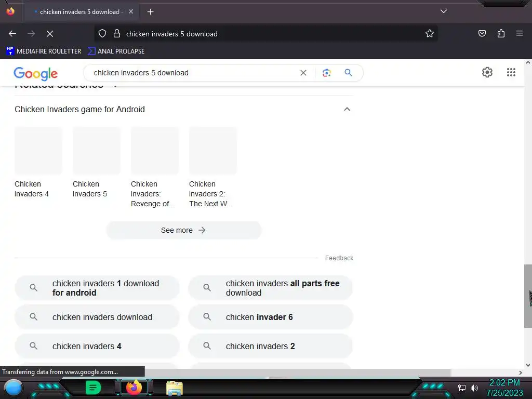This screenshot has height=399, width=532.
Task: Open Chicken Invaders: Revenge of... thumbnail
Action: (x=155, y=151)
